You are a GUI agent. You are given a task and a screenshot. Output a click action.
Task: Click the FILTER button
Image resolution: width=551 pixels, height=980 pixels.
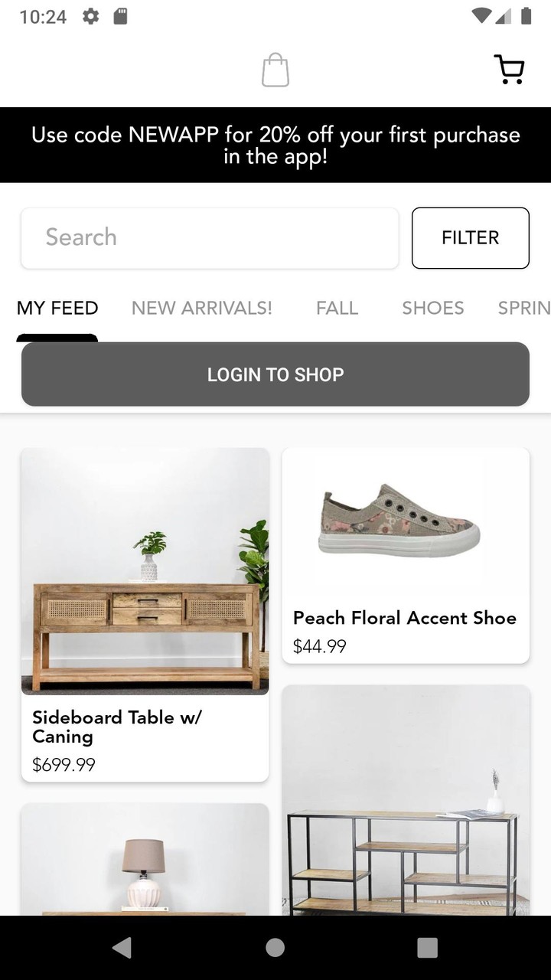470,238
